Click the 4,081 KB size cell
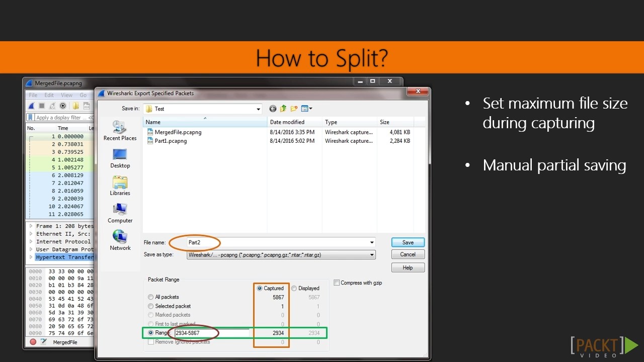 tap(399, 132)
